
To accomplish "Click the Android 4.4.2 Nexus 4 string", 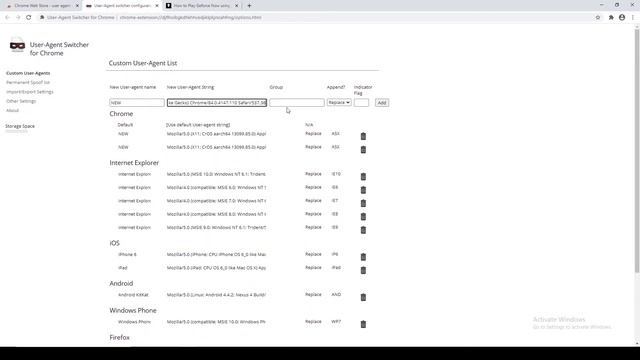I will (216, 295).
